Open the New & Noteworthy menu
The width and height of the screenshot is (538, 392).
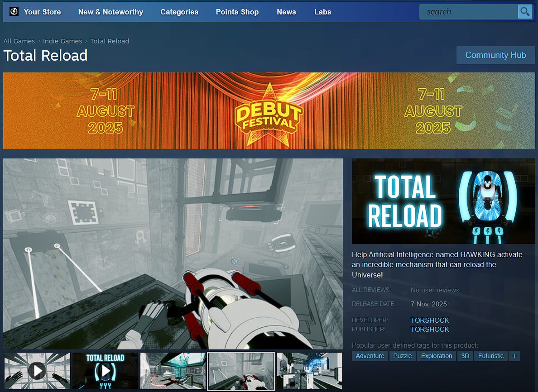coord(110,12)
